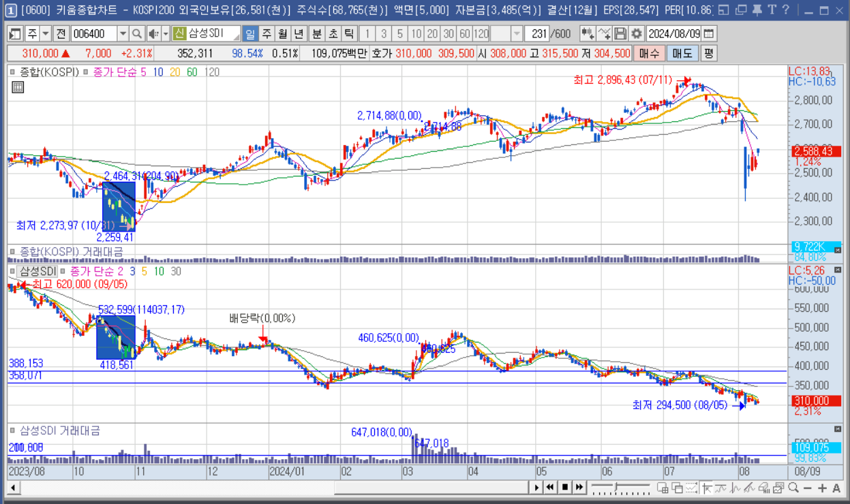Click the grid table icon under 종합(KOSPI)
850x504 pixels.
coord(18,86)
